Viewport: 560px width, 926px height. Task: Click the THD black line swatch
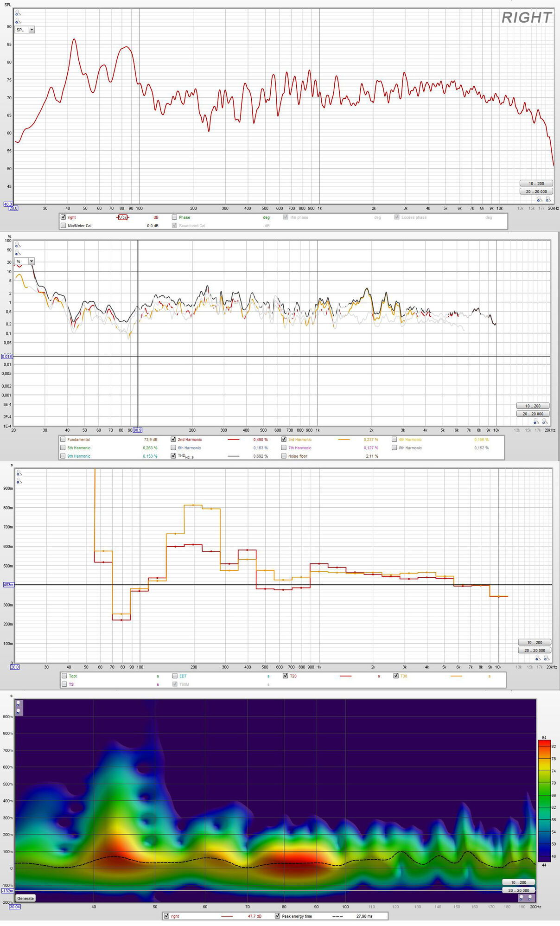(x=234, y=456)
